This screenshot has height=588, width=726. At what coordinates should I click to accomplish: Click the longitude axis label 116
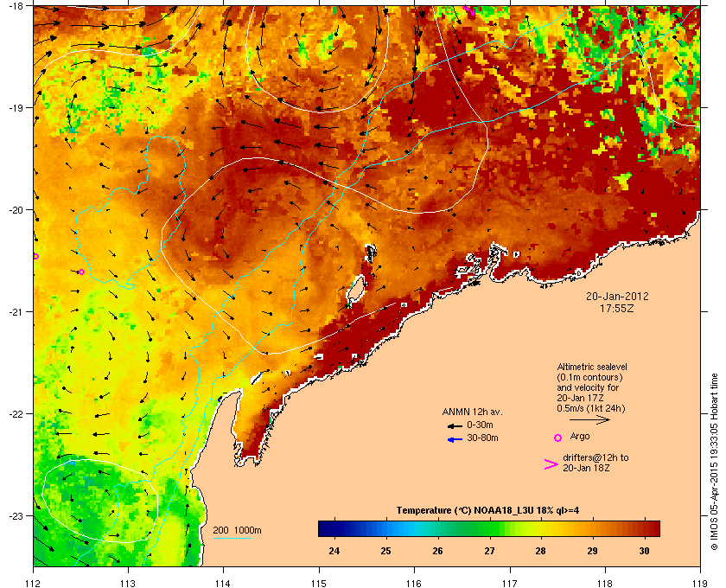coord(414,583)
